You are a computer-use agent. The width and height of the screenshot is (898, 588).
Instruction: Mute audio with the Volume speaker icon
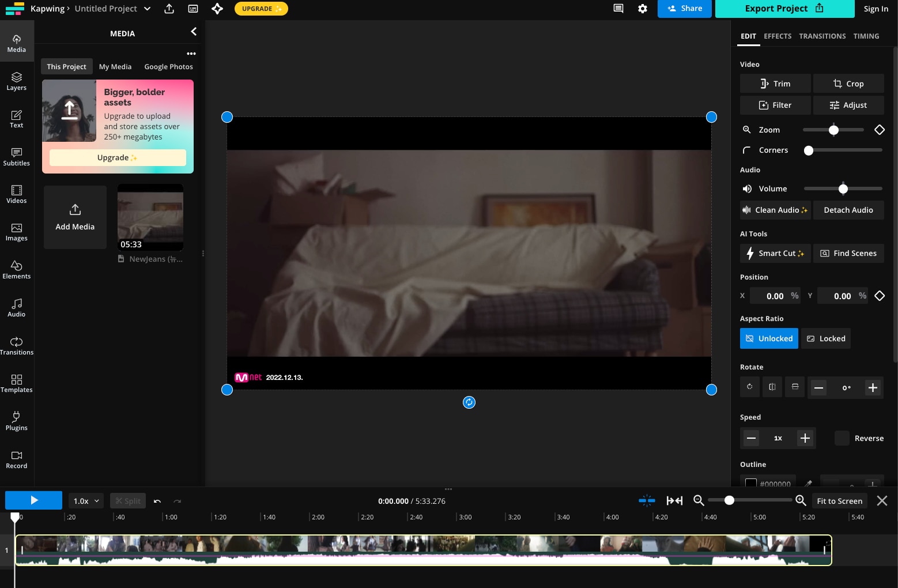point(747,189)
